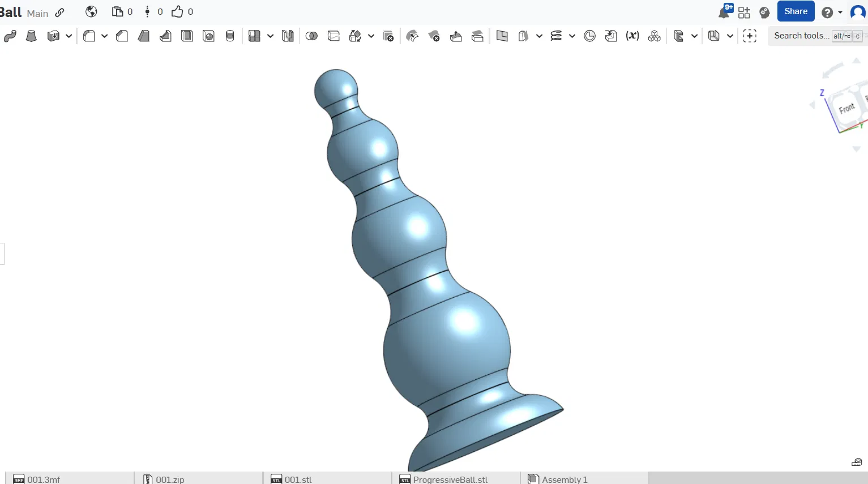Open the Fillet options dropdown arrow
Viewport: 868px width, 484px height.
point(104,36)
